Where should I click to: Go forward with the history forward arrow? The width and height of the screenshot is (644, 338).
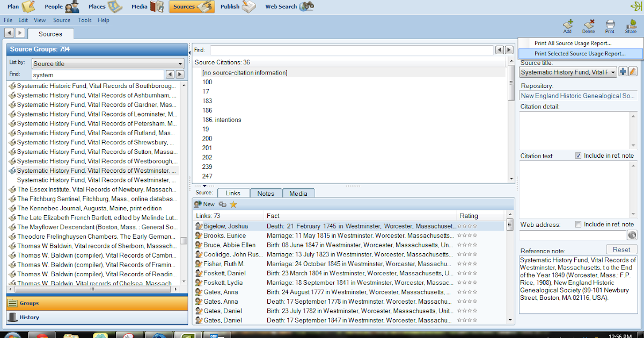[20, 33]
